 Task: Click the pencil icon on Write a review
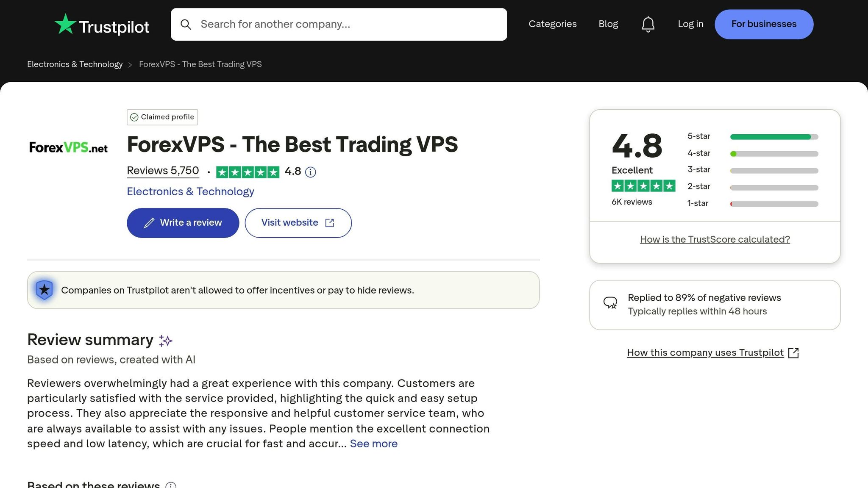(149, 222)
